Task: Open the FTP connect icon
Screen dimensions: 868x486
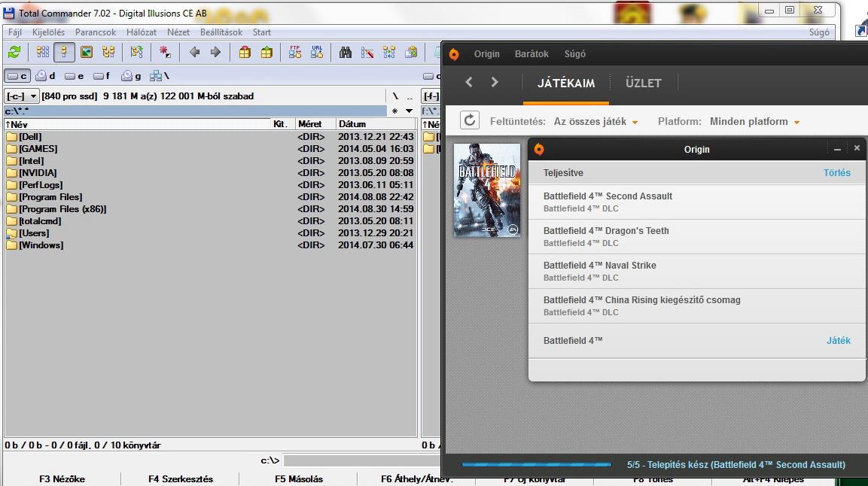Action: pos(295,52)
